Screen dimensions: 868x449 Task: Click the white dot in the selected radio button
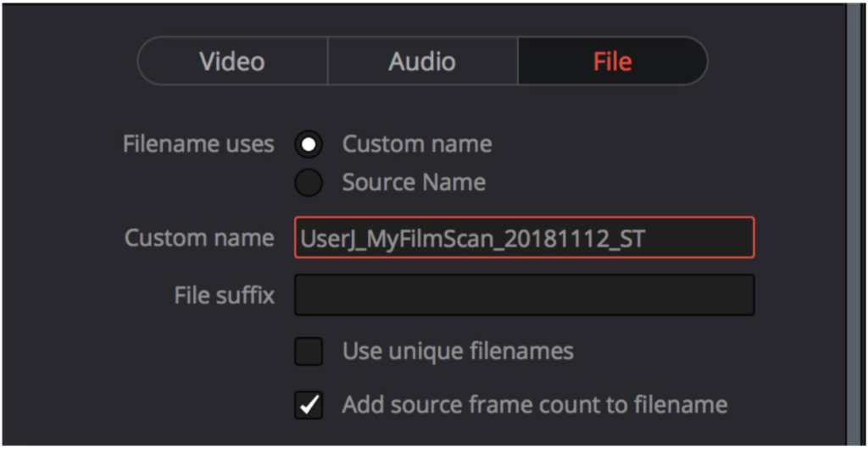click(x=309, y=144)
